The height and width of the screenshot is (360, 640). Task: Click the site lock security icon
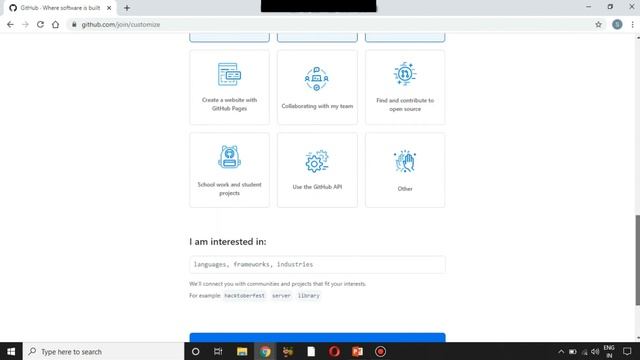coord(74,24)
